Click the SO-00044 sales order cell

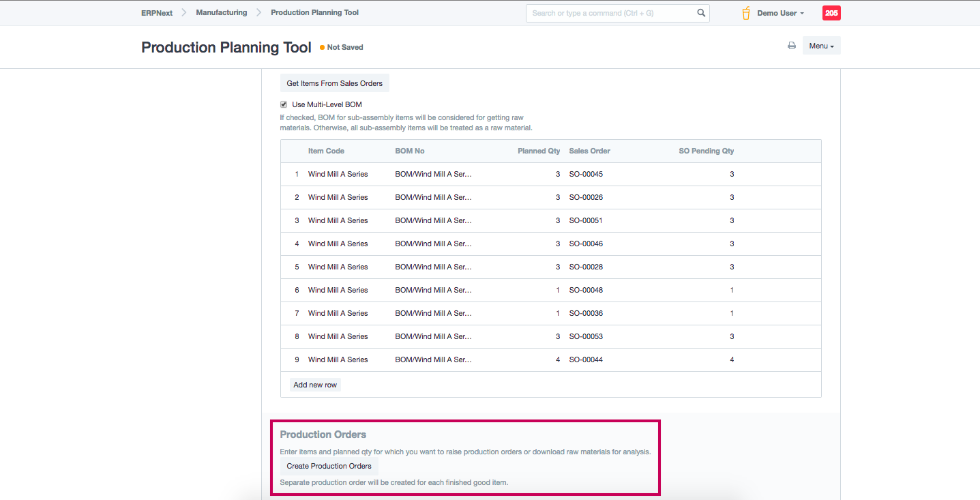click(586, 359)
